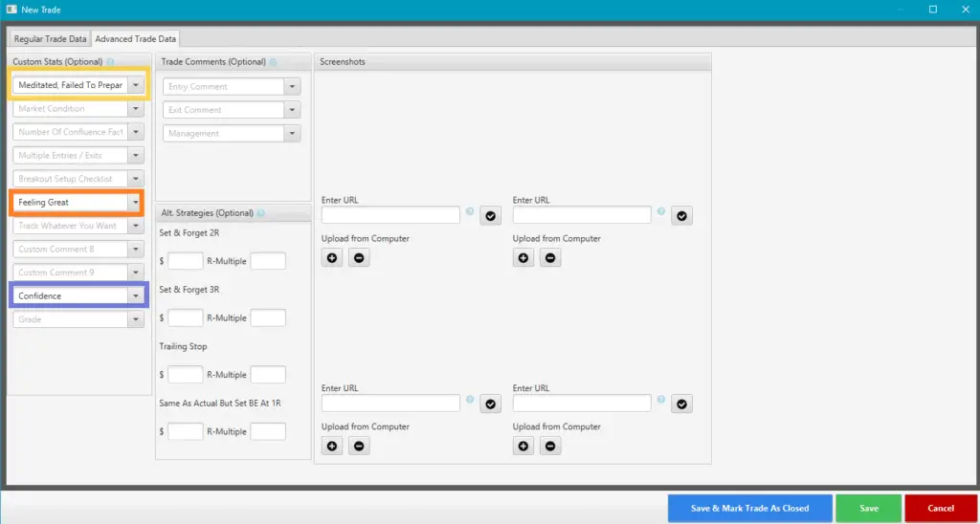Open the Confidence combo box
The image size is (980, 524).
136,296
